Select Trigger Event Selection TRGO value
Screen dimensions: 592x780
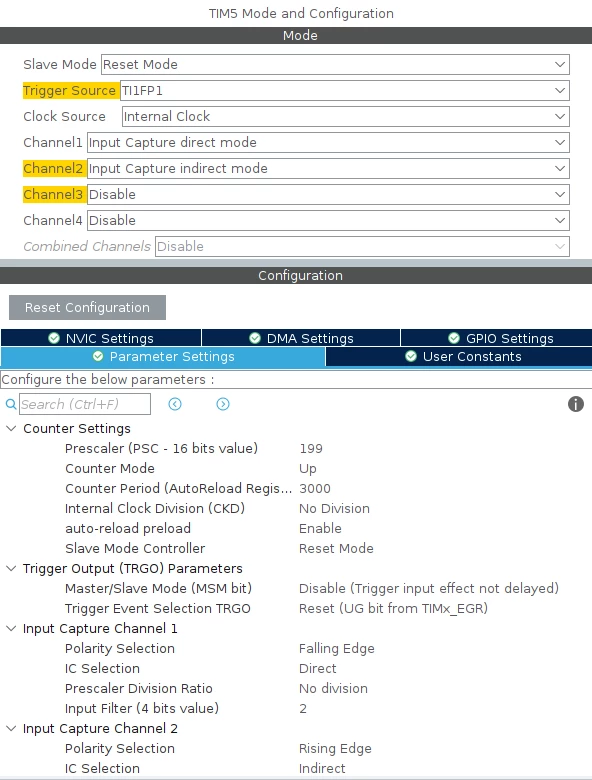tap(393, 608)
